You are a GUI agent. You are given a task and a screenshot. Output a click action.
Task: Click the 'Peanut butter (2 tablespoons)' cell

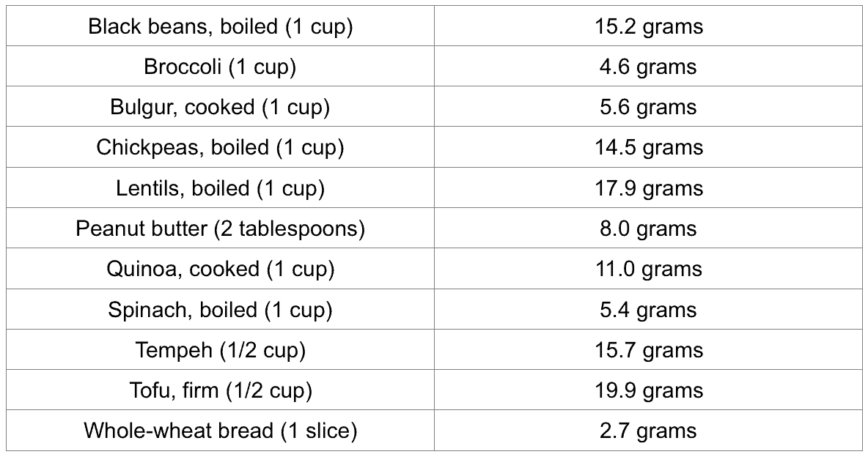[x=220, y=228]
